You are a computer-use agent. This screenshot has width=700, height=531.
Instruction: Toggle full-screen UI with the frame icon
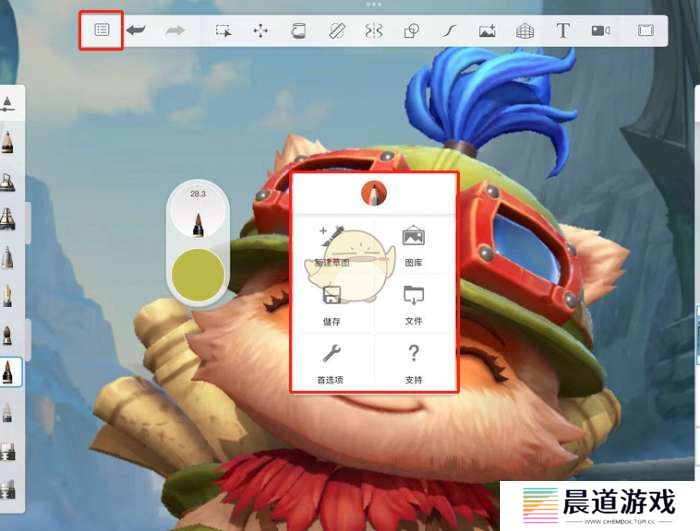pyautogui.click(x=646, y=30)
